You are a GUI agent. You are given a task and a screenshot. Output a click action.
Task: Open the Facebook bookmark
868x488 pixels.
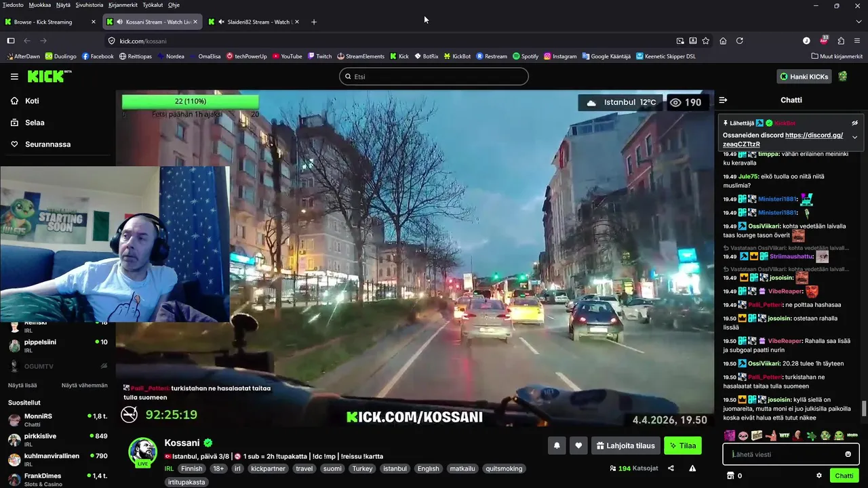[x=97, y=56]
